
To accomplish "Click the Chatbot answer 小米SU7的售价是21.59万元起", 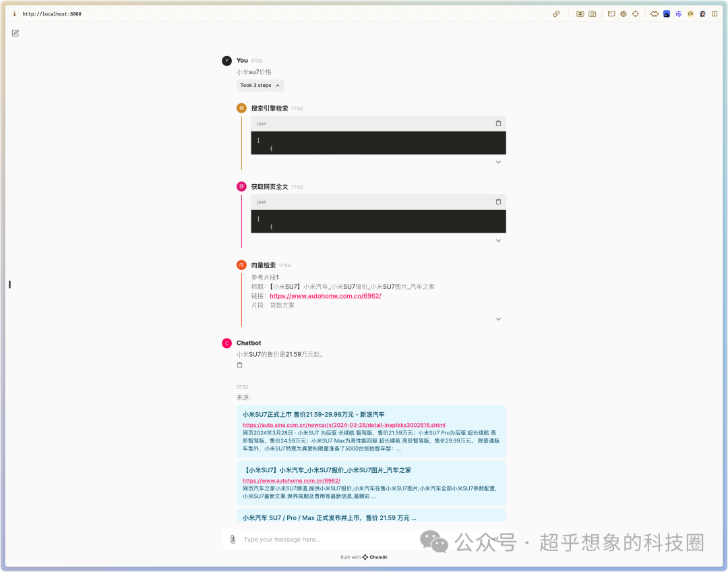I will pos(280,354).
